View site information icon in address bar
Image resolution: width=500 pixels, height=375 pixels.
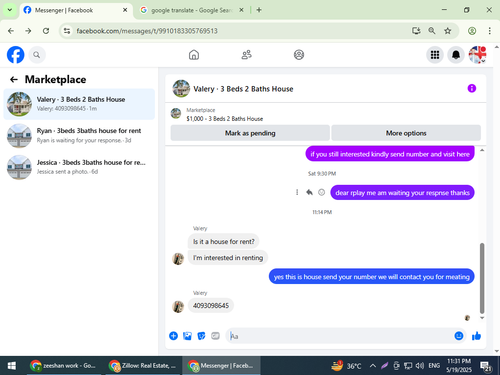(67, 31)
